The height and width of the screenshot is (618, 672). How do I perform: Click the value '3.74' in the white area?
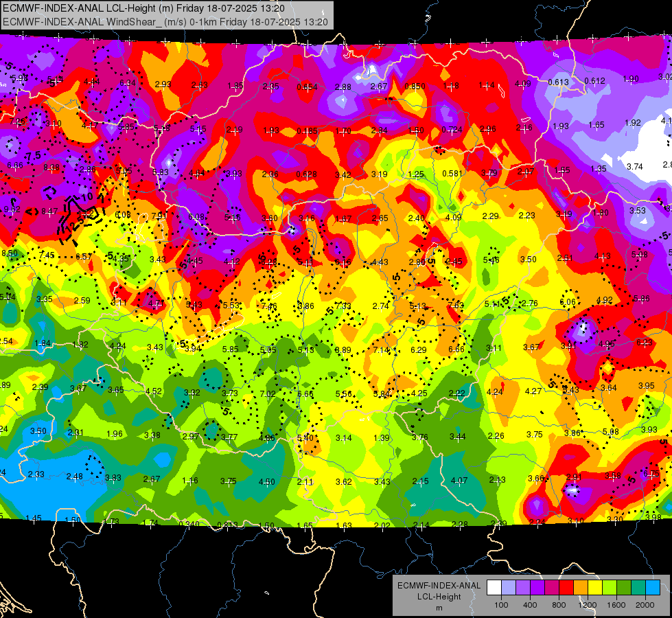pos(635,166)
